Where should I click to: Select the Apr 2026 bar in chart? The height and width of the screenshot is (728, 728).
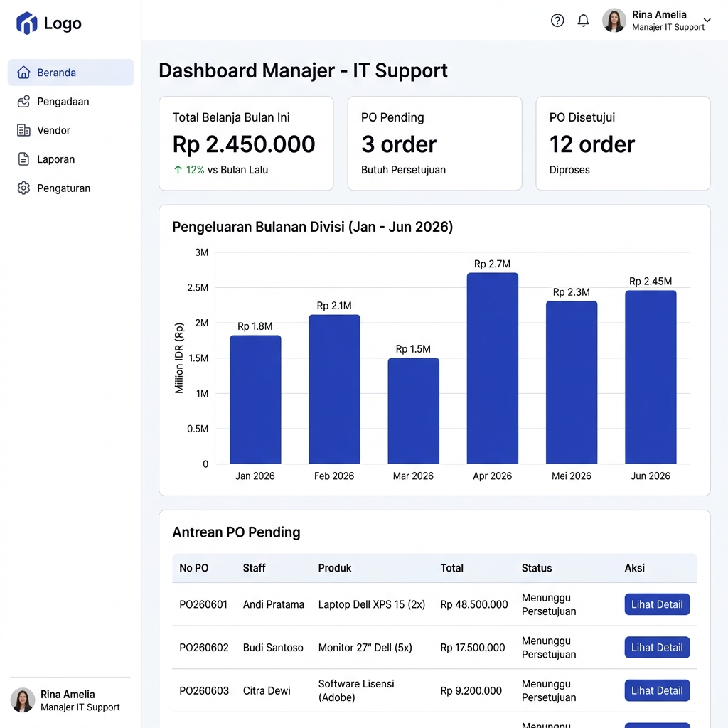pyautogui.click(x=493, y=368)
